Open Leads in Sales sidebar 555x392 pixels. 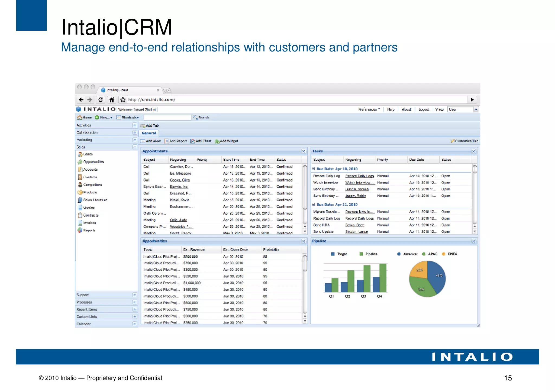85,154
